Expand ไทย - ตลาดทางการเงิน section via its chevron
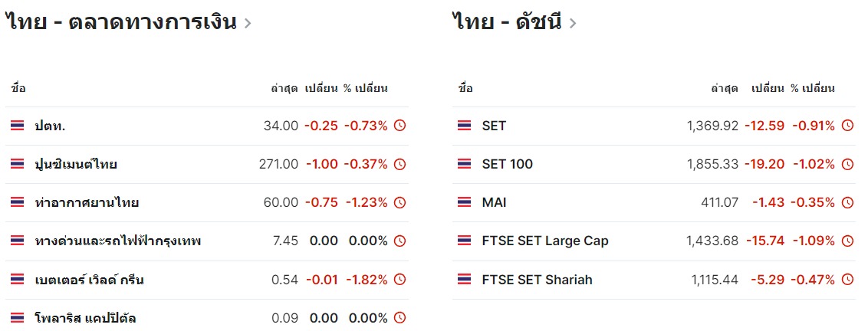The width and height of the screenshot is (868, 331). [x=248, y=23]
